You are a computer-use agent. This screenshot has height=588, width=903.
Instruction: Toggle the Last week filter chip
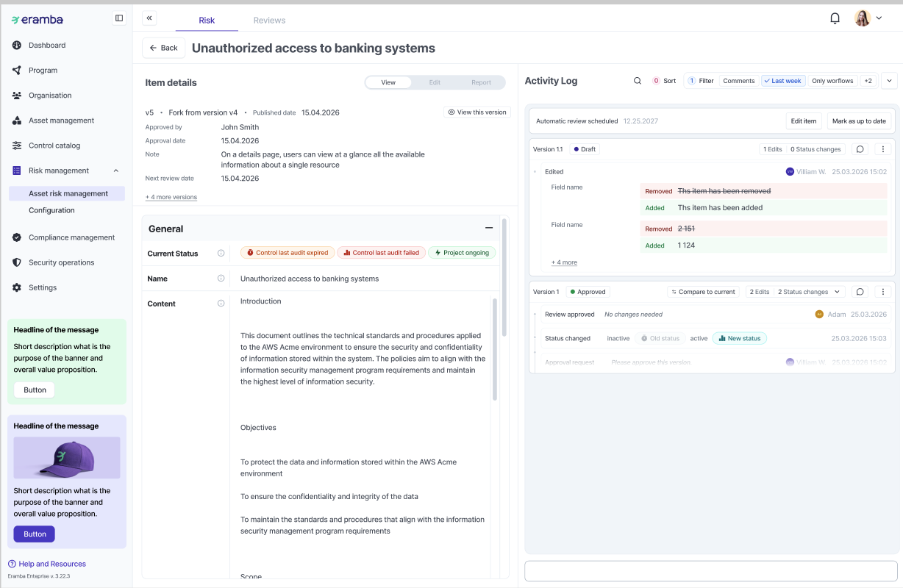point(782,81)
